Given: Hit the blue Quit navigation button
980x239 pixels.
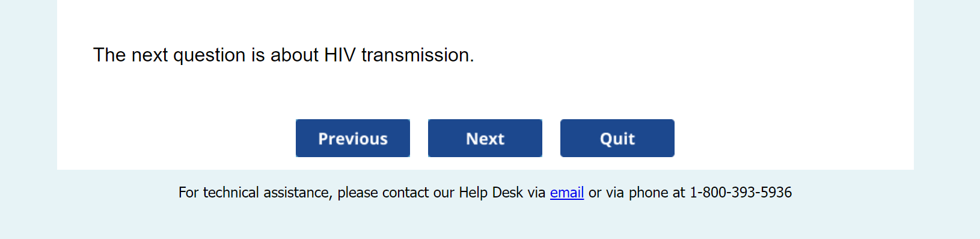Looking at the screenshot, I should [617, 138].
